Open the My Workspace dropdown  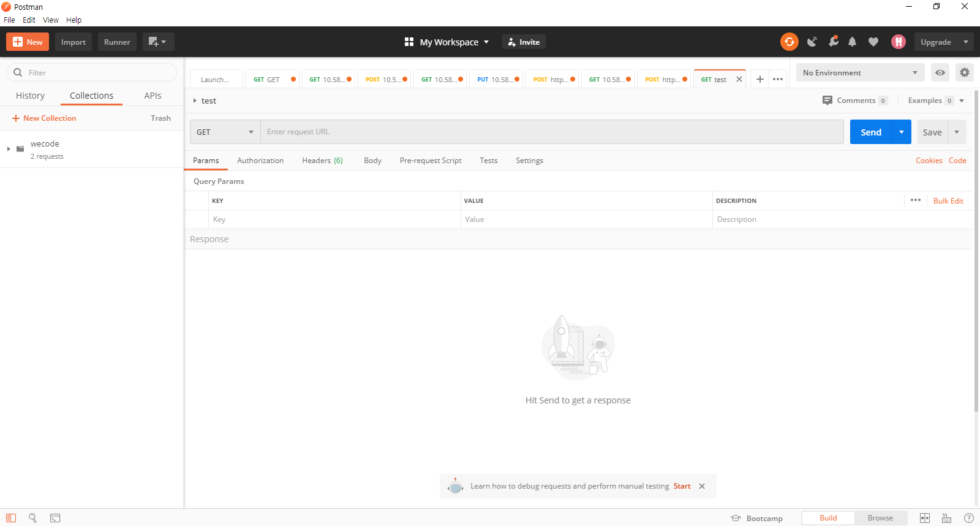pyautogui.click(x=447, y=42)
